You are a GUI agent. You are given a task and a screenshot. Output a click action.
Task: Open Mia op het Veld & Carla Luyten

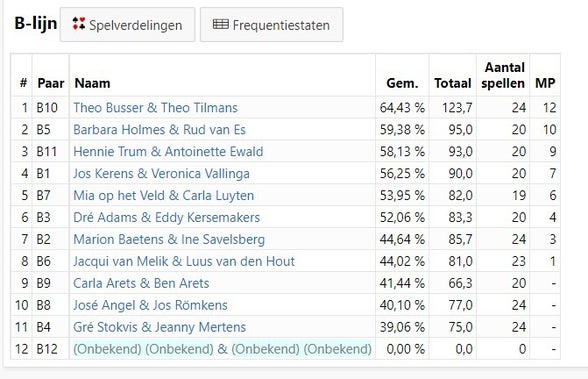pos(164,196)
